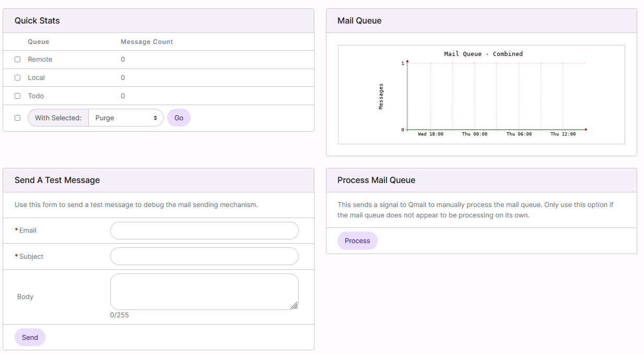Image resolution: width=644 pixels, height=355 pixels.
Task: Click the Subject input field
Action: pos(204,256)
